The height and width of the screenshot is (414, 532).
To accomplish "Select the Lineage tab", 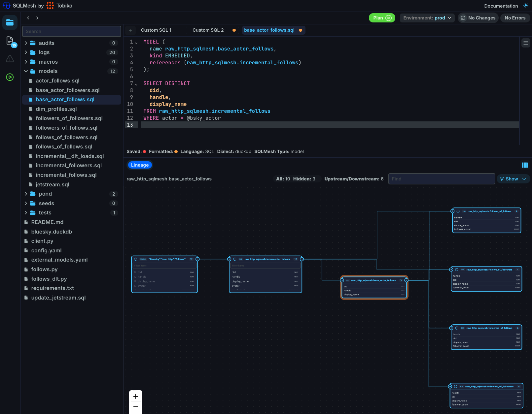I will 140,165.
